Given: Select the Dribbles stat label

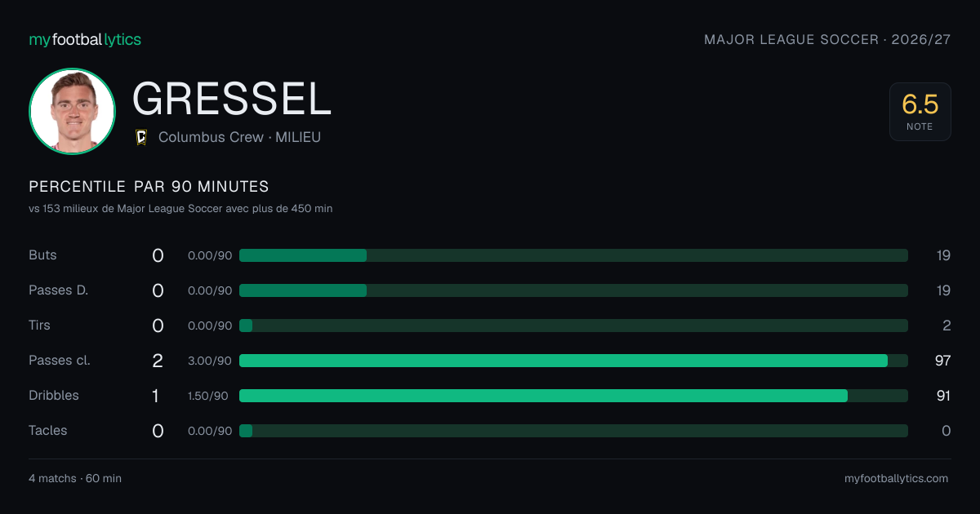Looking at the screenshot, I should point(54,395).
